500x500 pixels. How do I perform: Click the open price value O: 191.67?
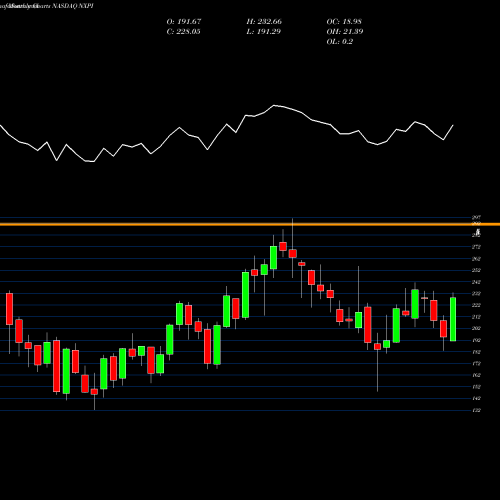tap(184, 22)
